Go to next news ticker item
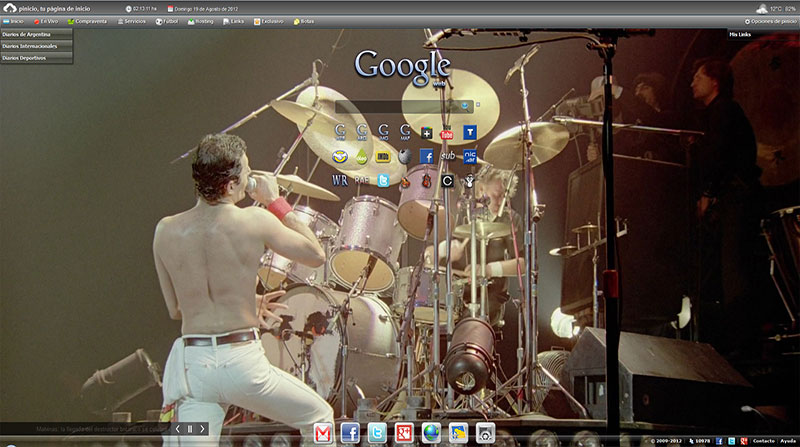The height and width of the screenshot is (447, 800). click(203, 428)
